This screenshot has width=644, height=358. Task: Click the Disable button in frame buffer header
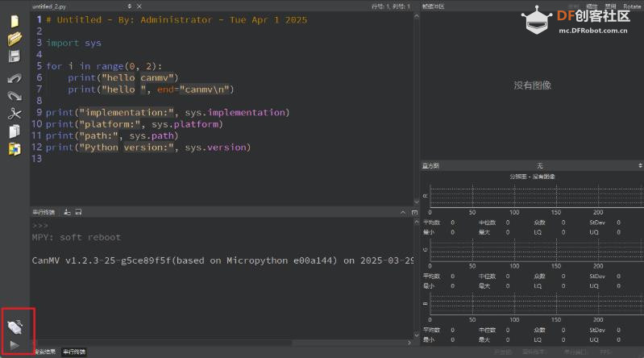(x=611, y=6)
